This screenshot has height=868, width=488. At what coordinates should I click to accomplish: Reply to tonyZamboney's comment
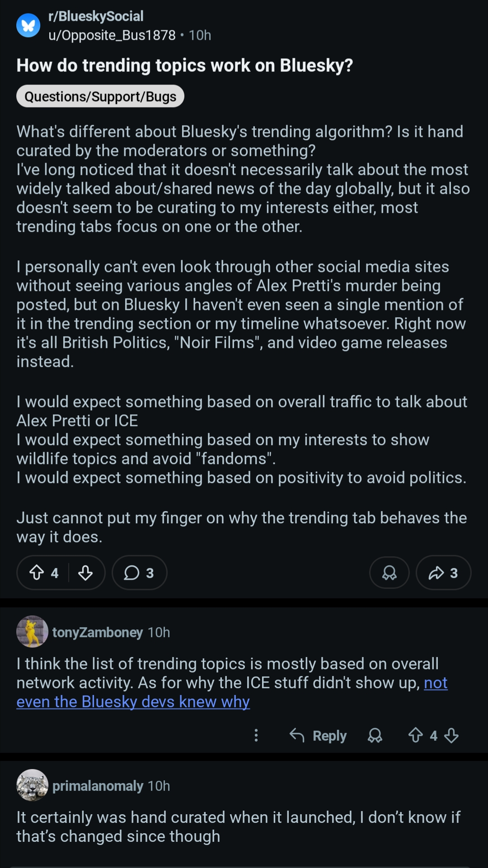[318, 736]
